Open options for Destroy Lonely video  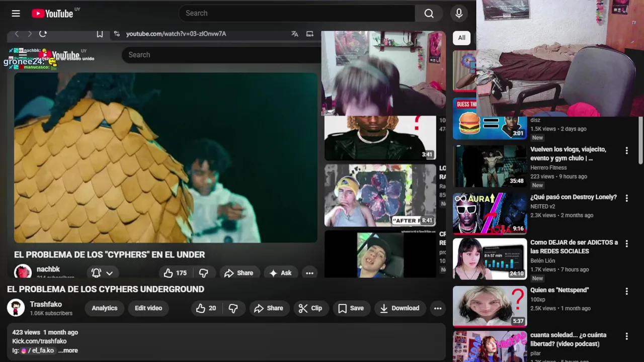pos(626,198)
